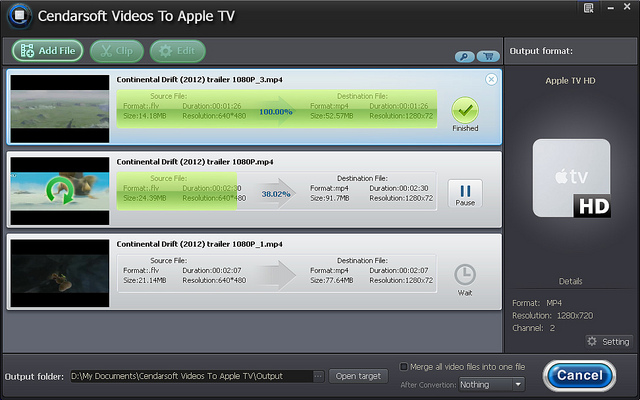Image resolution: width=640 pixels, height=400 pixels.
Task: Click the 100.00% progress bar
Action: pyautogui.click(x=276, y=109)
